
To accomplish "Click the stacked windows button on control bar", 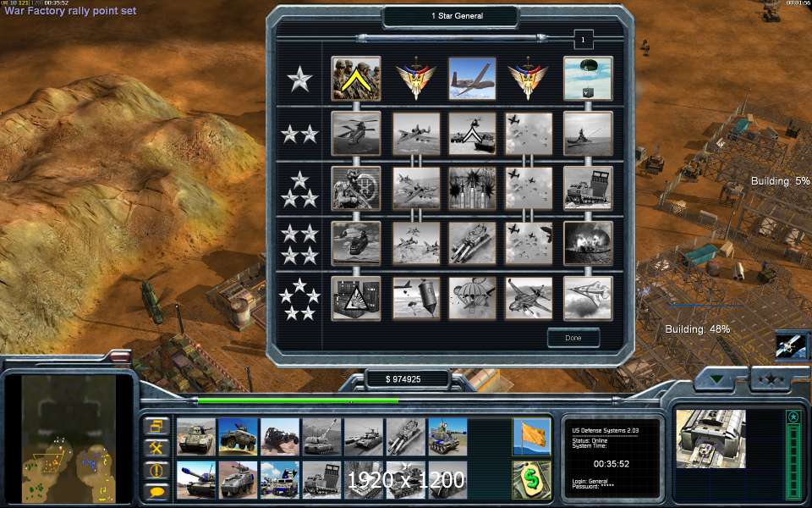I will coord(156,426).
